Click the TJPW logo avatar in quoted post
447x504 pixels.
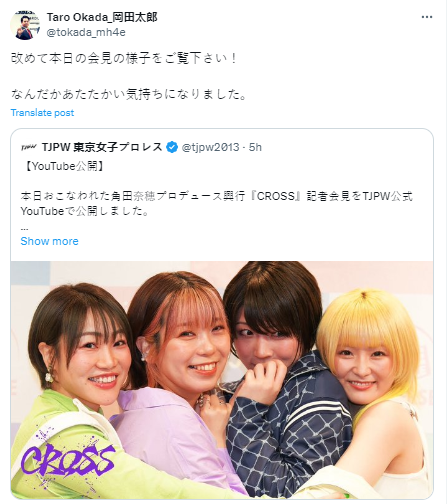click(29, 147)
